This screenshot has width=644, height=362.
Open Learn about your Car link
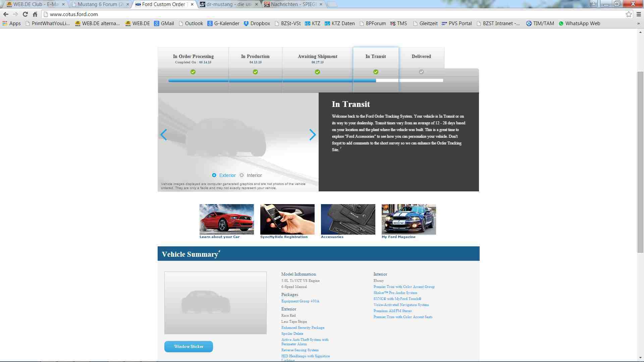click(219, 237)
